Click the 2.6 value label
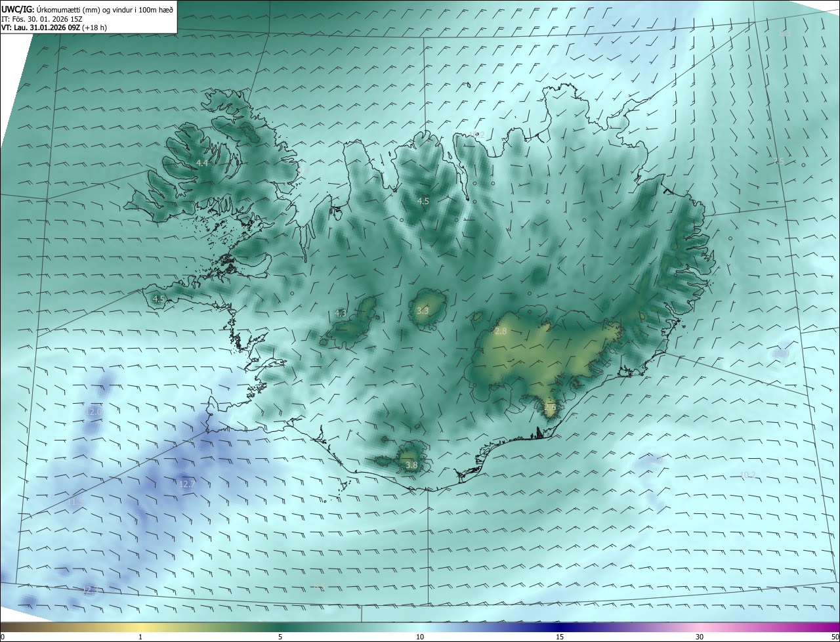Viewport: 840px width, 642px height. point(550,407)
